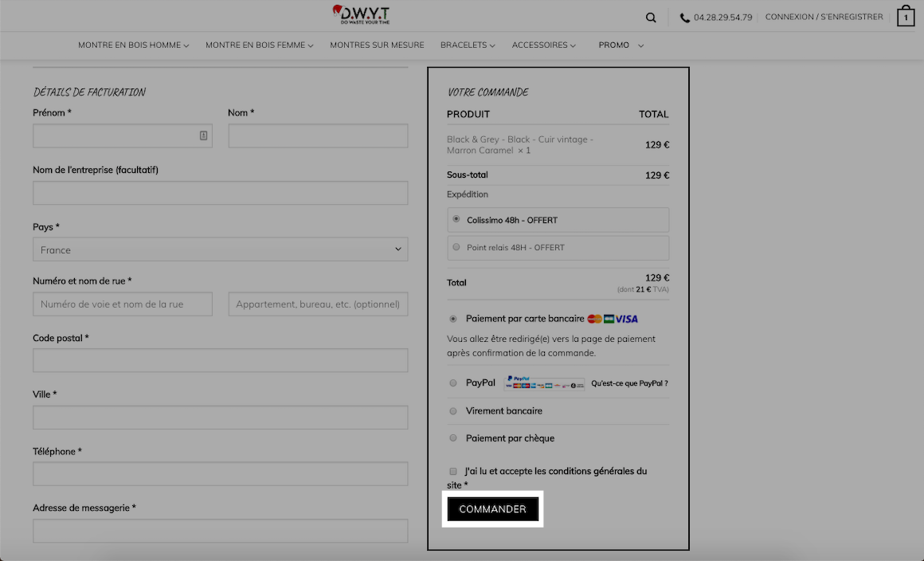Image resolution: width=924 pixels, height=561 pixels.
Task: Expand Montre en bois homme menu
Action: coord(134,45)
